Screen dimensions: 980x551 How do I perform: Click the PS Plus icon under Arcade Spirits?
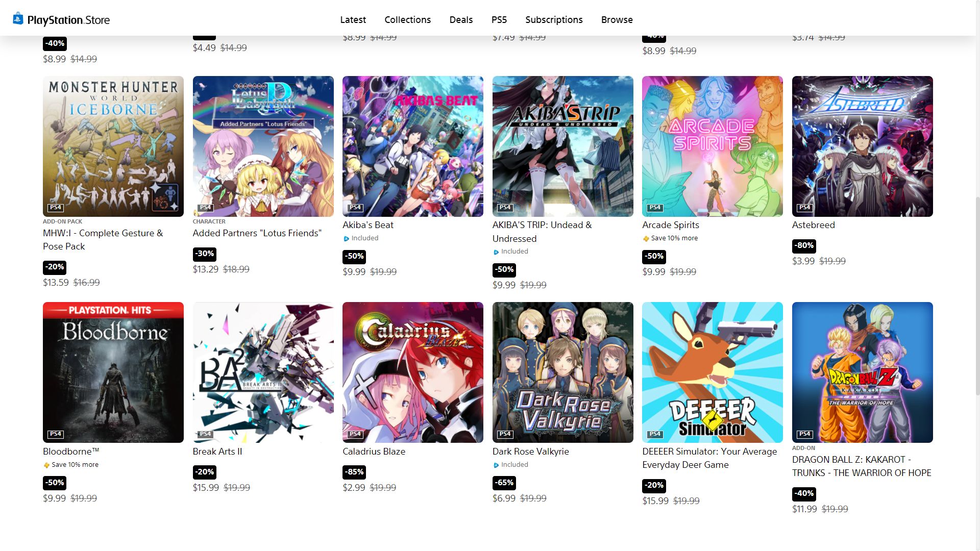click(x=646, y=238)
